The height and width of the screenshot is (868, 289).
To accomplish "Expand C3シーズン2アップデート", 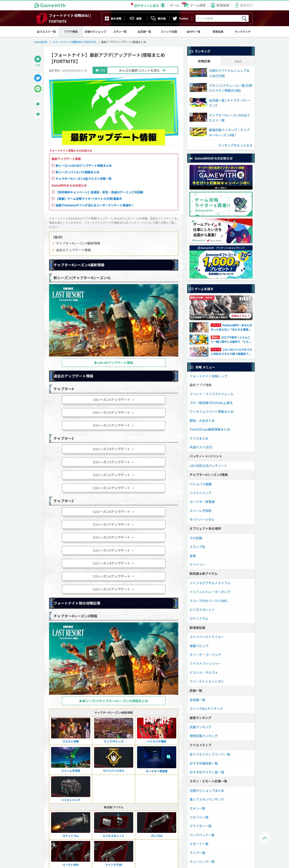I will (x=114, y=475).
